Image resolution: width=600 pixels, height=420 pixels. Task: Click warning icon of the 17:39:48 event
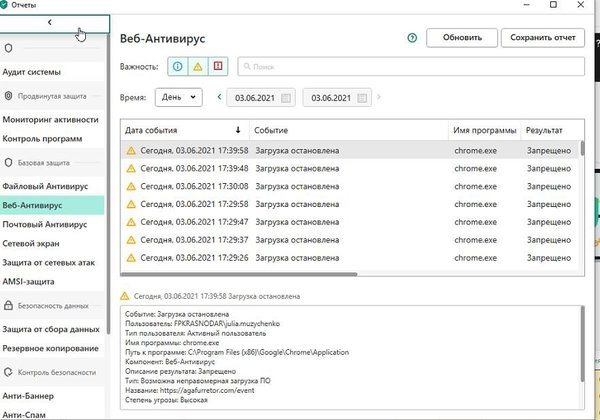pos(130,168)
